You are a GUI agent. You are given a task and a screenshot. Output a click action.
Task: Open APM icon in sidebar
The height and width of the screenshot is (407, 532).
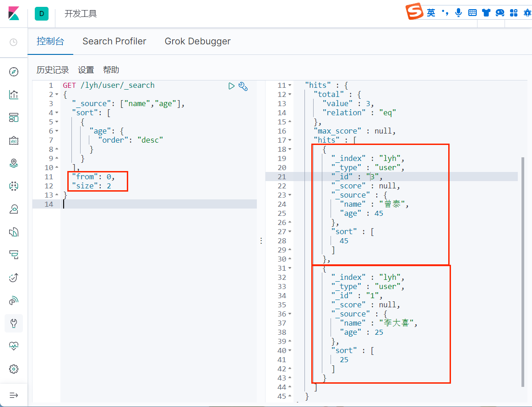[14, 255]
